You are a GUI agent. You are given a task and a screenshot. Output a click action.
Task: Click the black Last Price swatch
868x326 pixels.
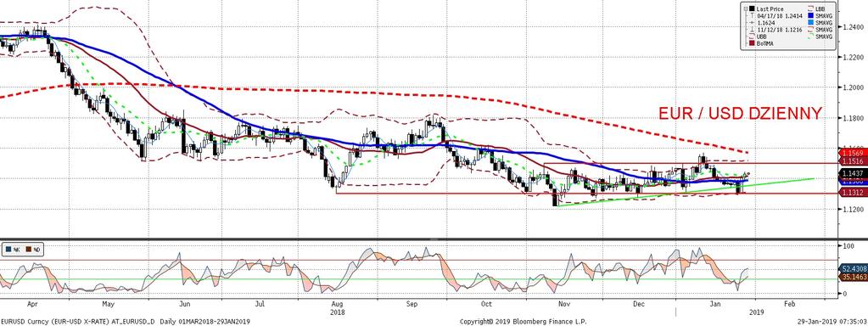[x=752, y=8]
